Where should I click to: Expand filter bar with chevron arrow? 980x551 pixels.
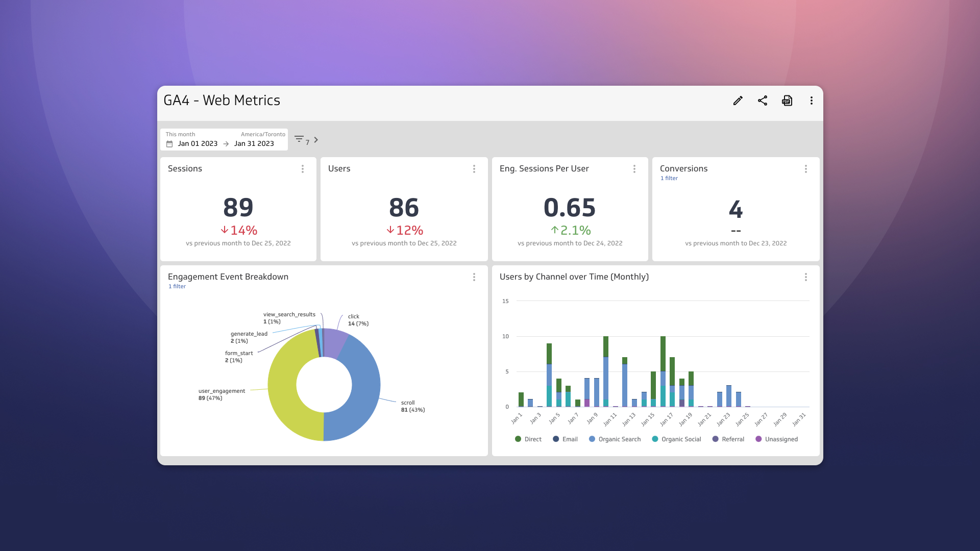pos(316,140)
